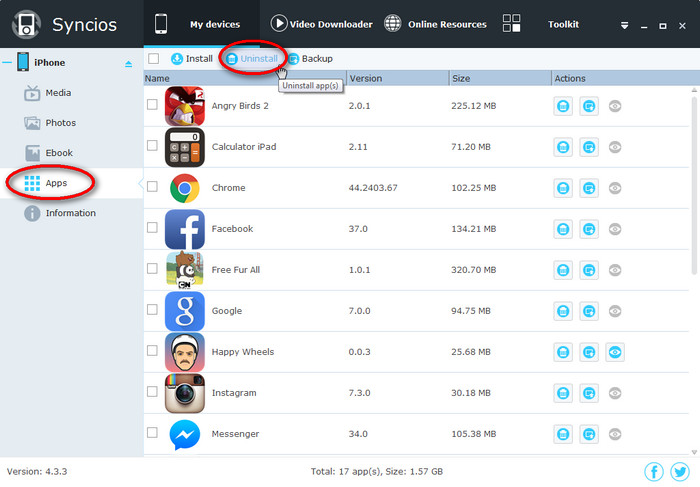Screen dimensions: 700x487
Task: Back up Happy Wheels with its row icon
Action: 589,352
